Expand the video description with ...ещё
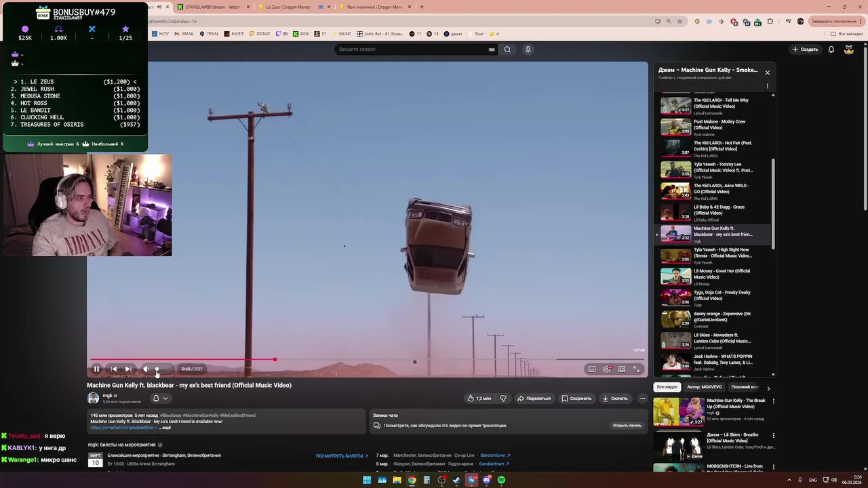 [x=164, y=428]
